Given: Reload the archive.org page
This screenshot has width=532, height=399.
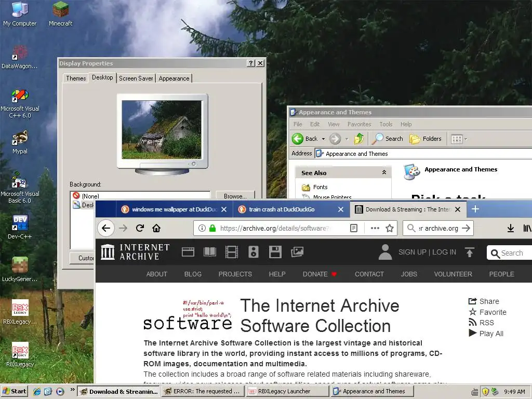Looking at the screenshot, I should [140, 228].
